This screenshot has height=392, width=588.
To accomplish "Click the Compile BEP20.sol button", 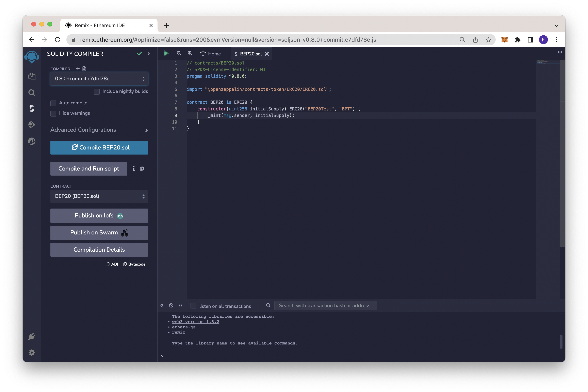I will [x=99, y=147].
